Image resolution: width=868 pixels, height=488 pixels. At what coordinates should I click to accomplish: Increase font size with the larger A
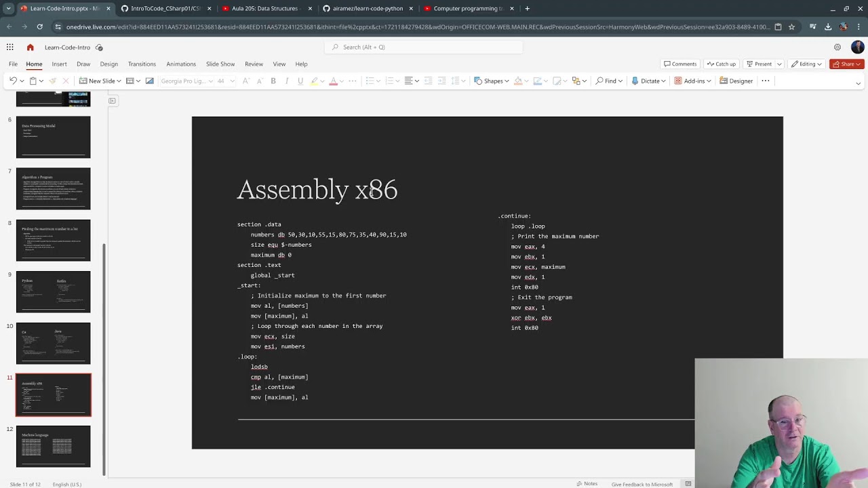pyautogui.click(x=245, y=81)
